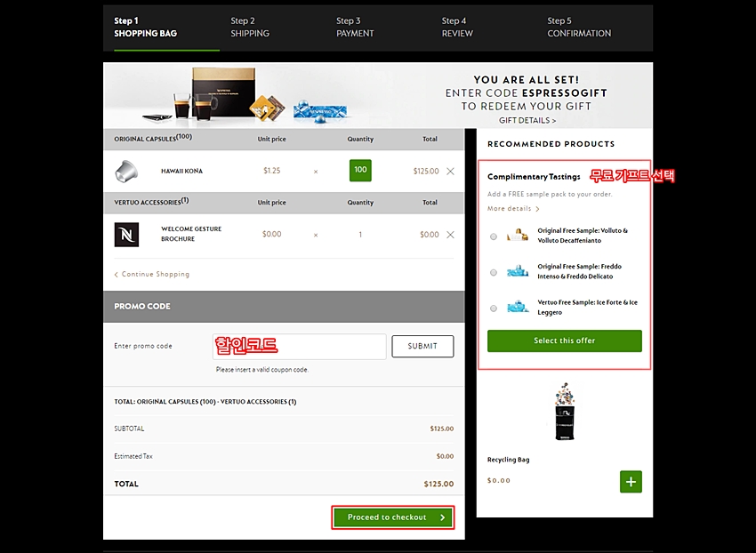Viewport: 756px width, 553px height.
Task: Click the Hawaii Kona product name
Action: [x=181, y=172]
